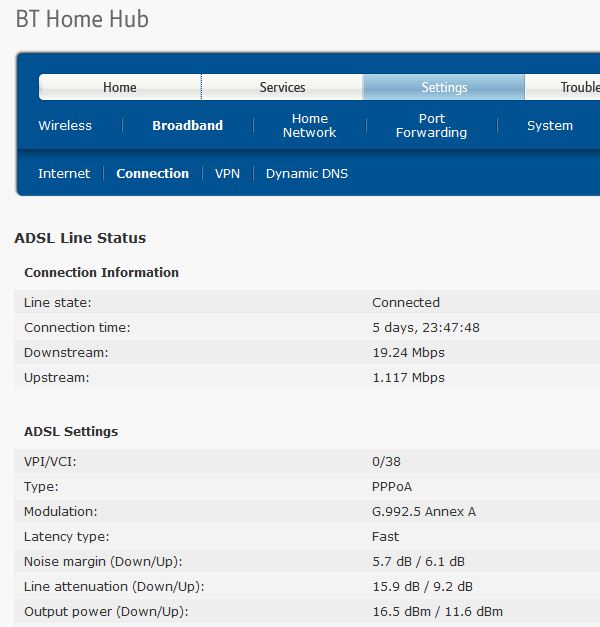Open the System section
Viewport: 600px width, 627px height.
550,126
